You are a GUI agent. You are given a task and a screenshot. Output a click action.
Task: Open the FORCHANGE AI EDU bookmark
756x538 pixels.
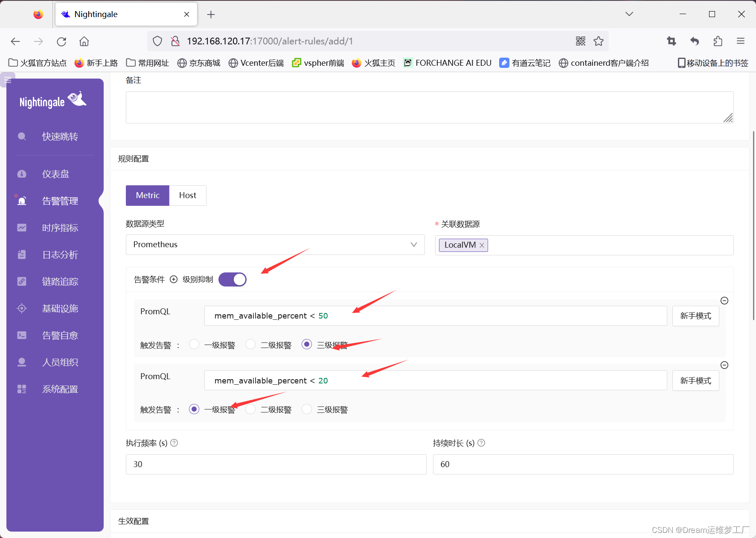(x=447, y=63)
